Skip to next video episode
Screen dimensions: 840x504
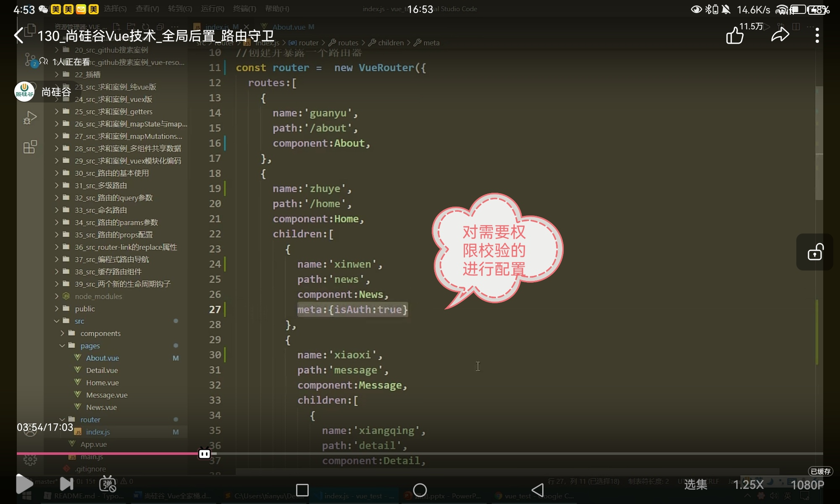[x=66, y=484]
